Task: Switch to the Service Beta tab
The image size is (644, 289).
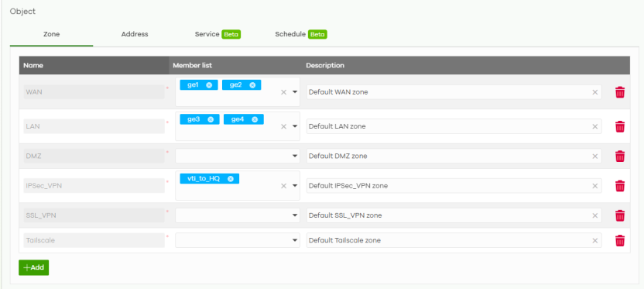Action: (x=218, y=35)
